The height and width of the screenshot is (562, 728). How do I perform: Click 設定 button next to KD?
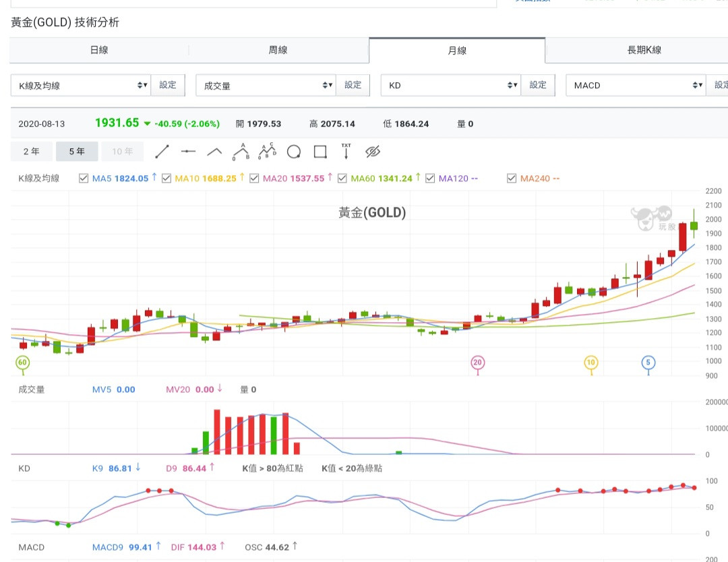coord(538,85)
